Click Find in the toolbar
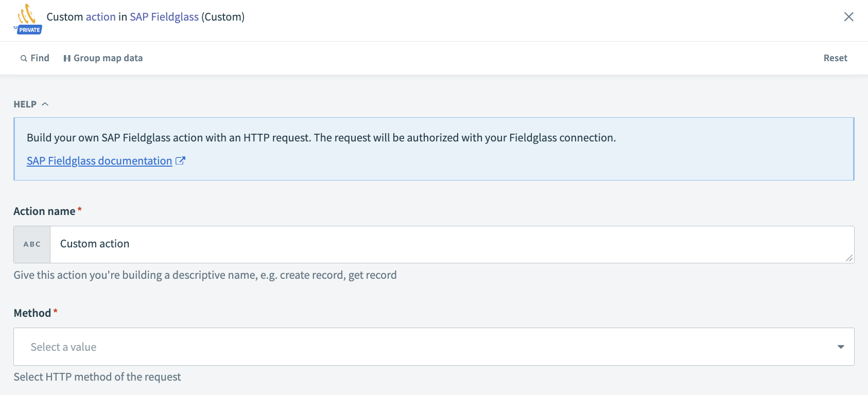Screen dimensions: 868x395 point(40,58)
